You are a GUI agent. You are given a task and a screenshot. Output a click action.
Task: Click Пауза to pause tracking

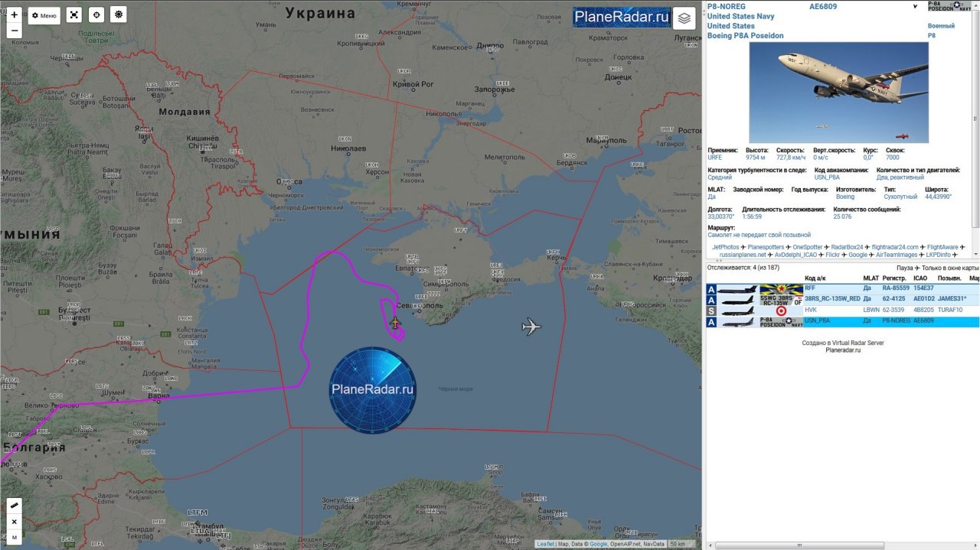pos(905,268)
